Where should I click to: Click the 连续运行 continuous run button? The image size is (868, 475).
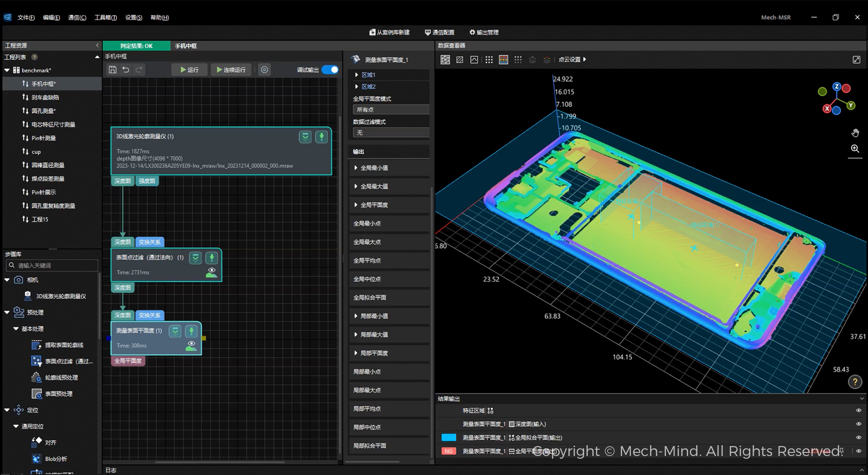[231, 70]
